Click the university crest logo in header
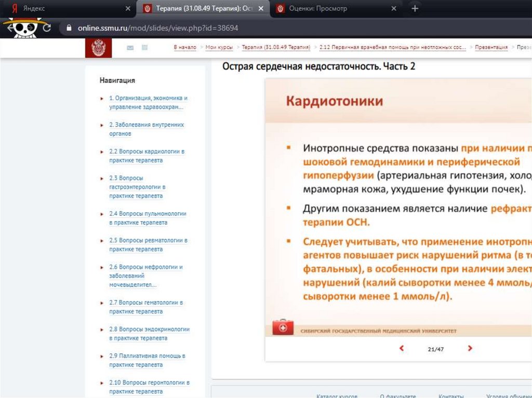Image resolution: width=532 pixels, height=398 pixels. click(x=98, y=48)
